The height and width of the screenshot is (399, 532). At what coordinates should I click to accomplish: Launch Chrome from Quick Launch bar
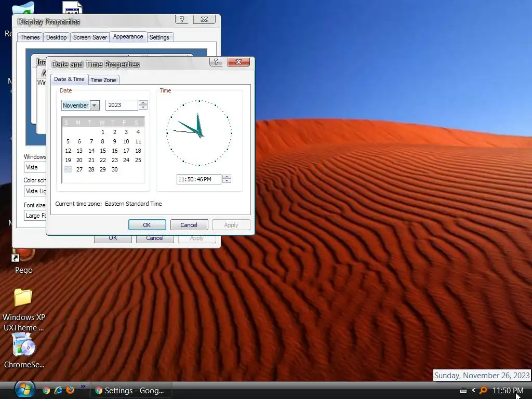pyautogui.click(x=46, y=390)
